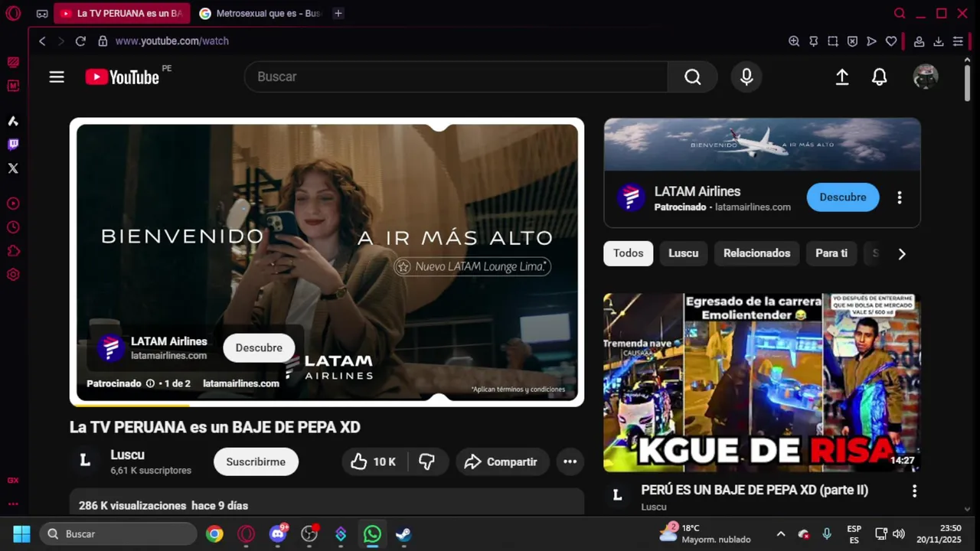Open GX Corner at sidebar bottom

[13, 481]
